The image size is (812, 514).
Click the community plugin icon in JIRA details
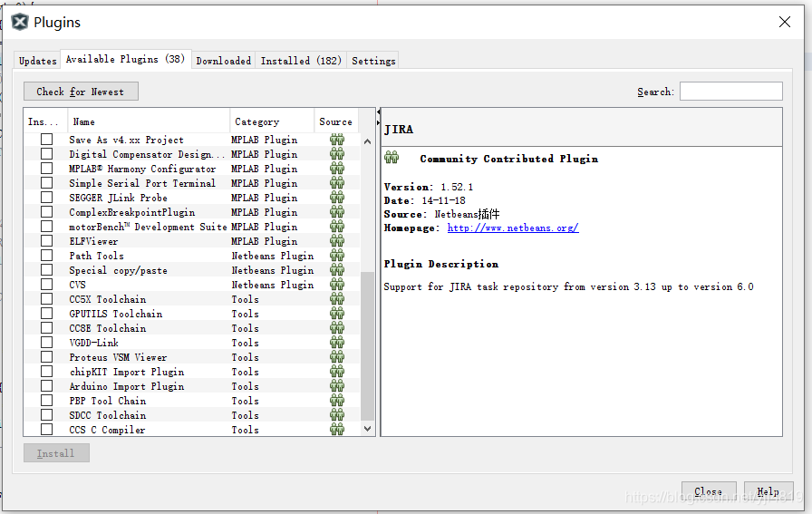pyautogui.click(x=392, y=158)
